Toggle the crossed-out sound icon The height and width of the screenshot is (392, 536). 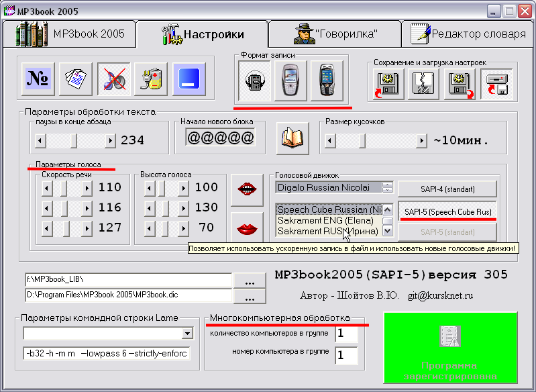(x=113, y=79)
